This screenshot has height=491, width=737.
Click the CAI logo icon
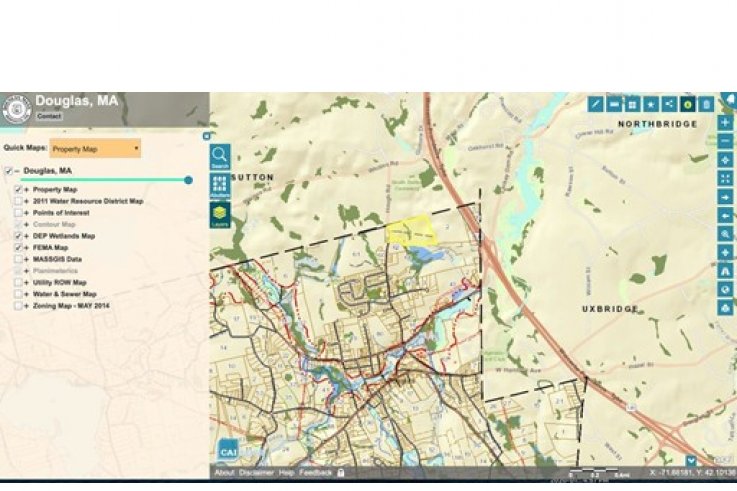pyautogui.click(x=227, y=451)
